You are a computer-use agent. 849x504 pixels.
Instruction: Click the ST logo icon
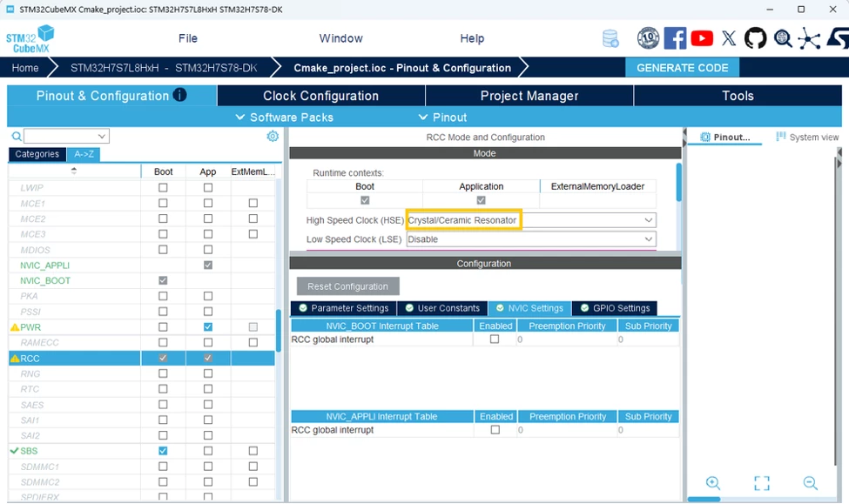[x=838, y=38]
